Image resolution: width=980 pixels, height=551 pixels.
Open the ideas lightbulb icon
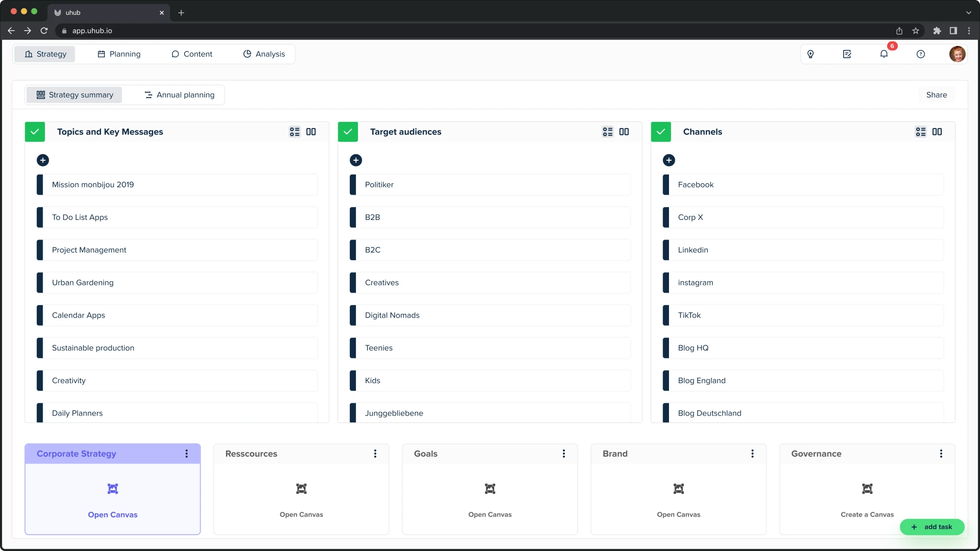tap(810, 54)
